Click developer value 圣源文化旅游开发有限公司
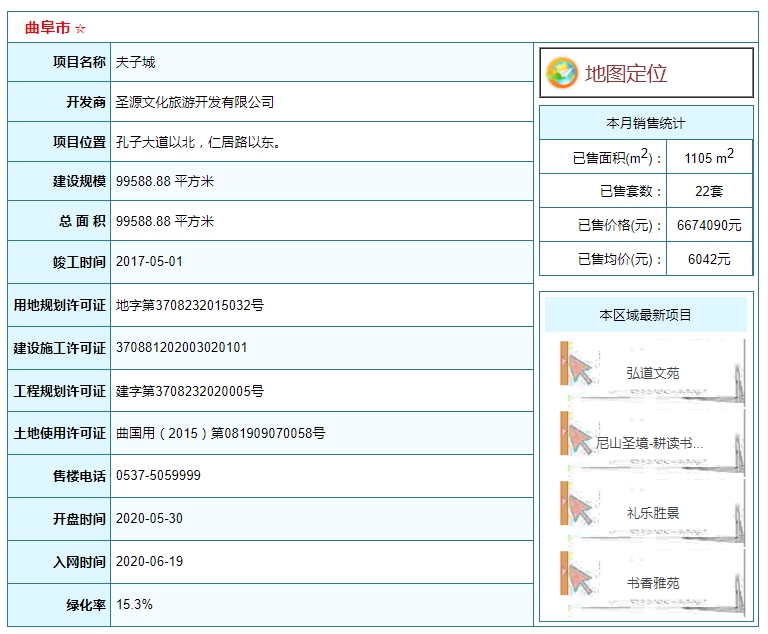The image size is (768, 634). (195, 102)
